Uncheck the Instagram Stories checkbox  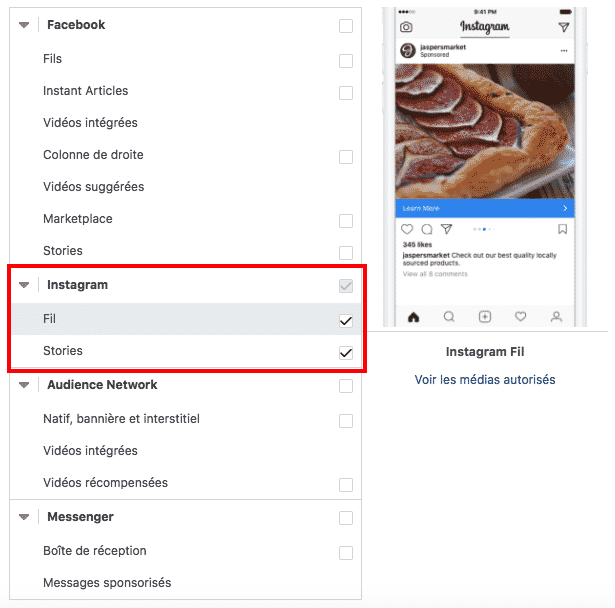(346, 353)
